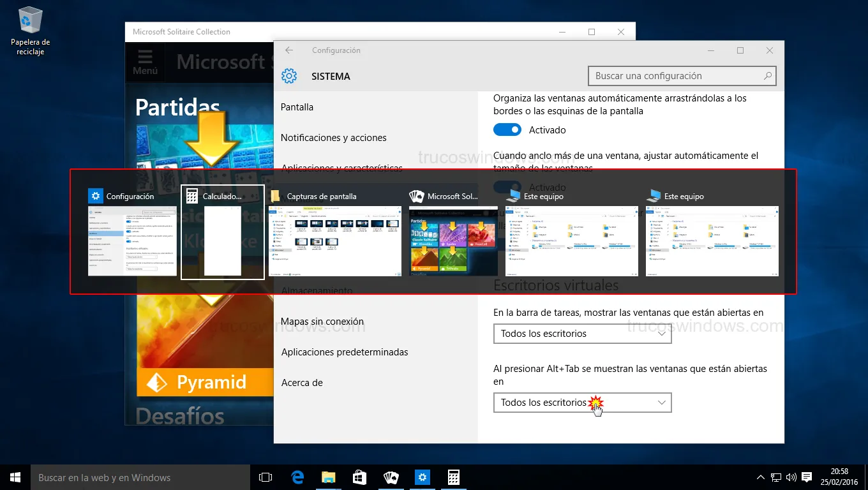The height and width of the screenshot is (490, 868).
Task: Open 'Notificaciones y acciones' settings section
Action: [333, 138]
